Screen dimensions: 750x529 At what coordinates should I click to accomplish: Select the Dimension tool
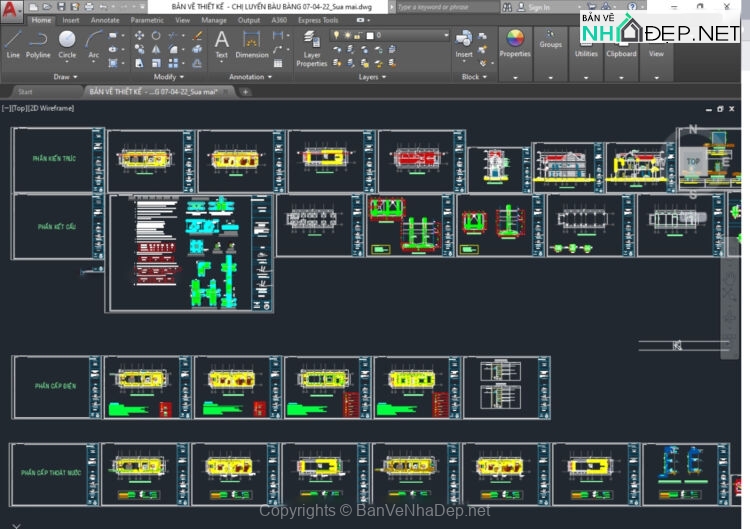(252, 42)
